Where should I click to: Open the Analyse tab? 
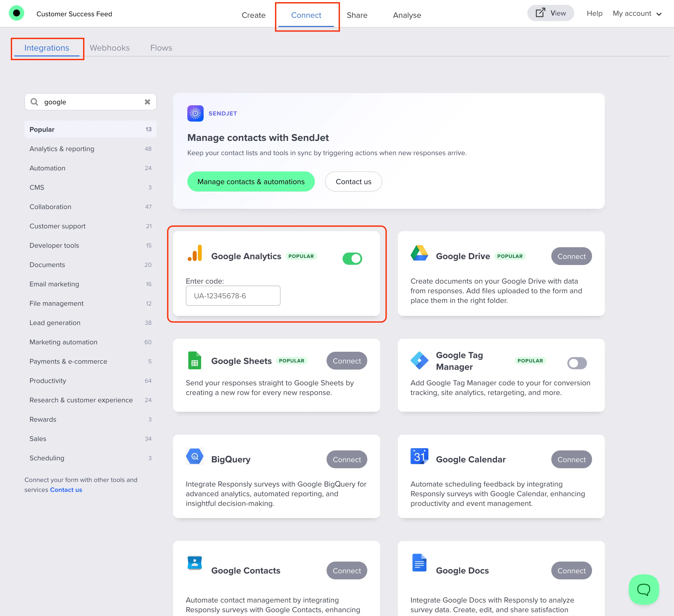[407, 15]
